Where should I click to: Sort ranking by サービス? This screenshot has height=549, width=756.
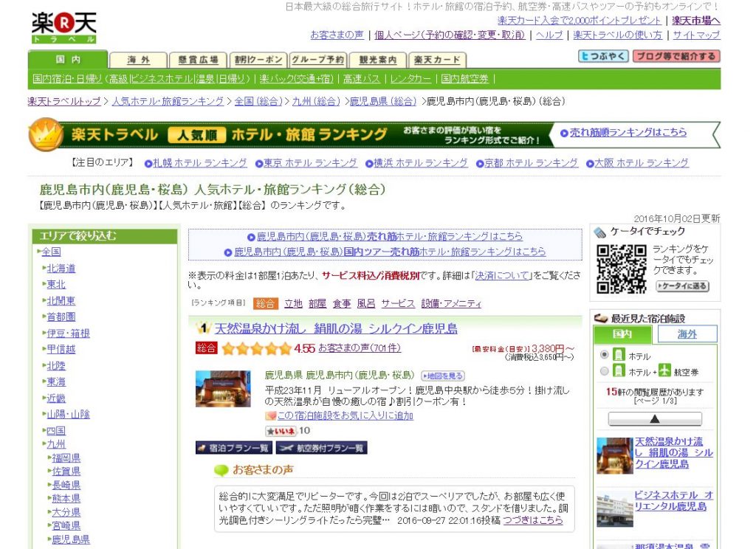click(398, 303)
